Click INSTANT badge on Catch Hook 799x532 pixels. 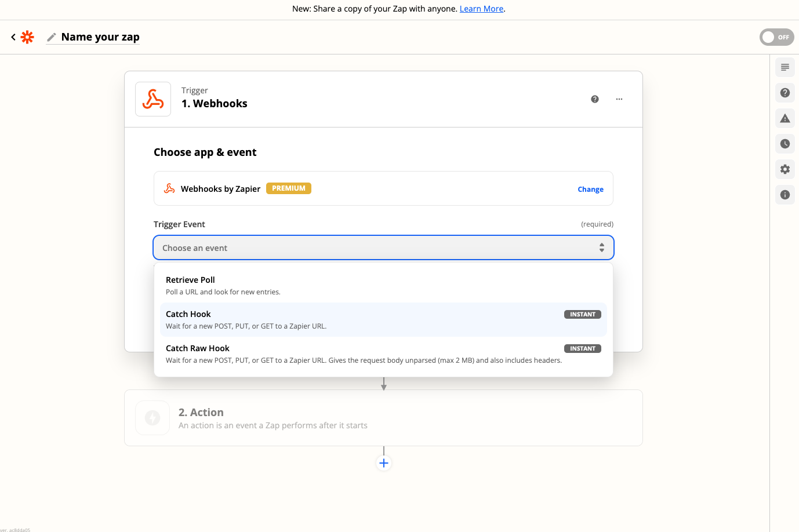[x=582, y=314]
